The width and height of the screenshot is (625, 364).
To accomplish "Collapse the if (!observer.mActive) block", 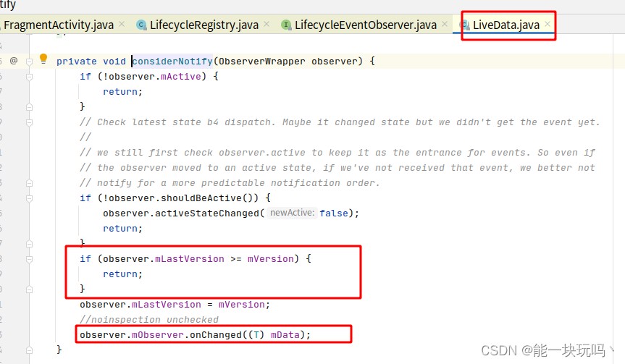I will (29, 77).
